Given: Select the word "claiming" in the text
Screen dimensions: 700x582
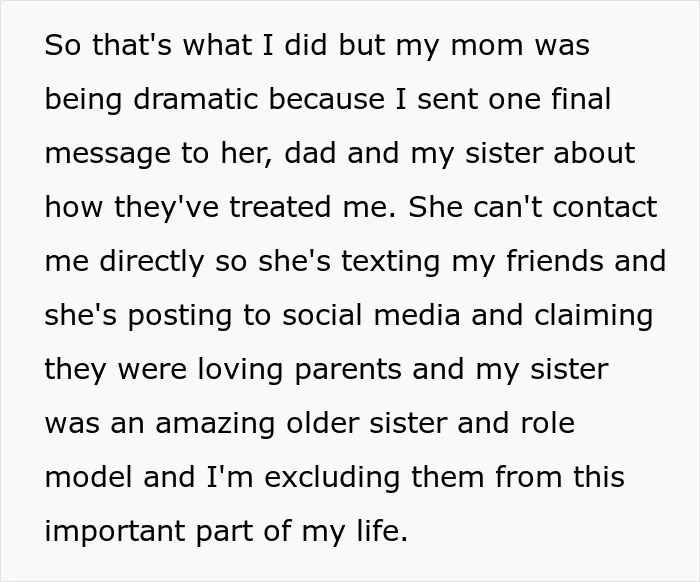Looking at the screenshot, I should (x=594, y=316).
